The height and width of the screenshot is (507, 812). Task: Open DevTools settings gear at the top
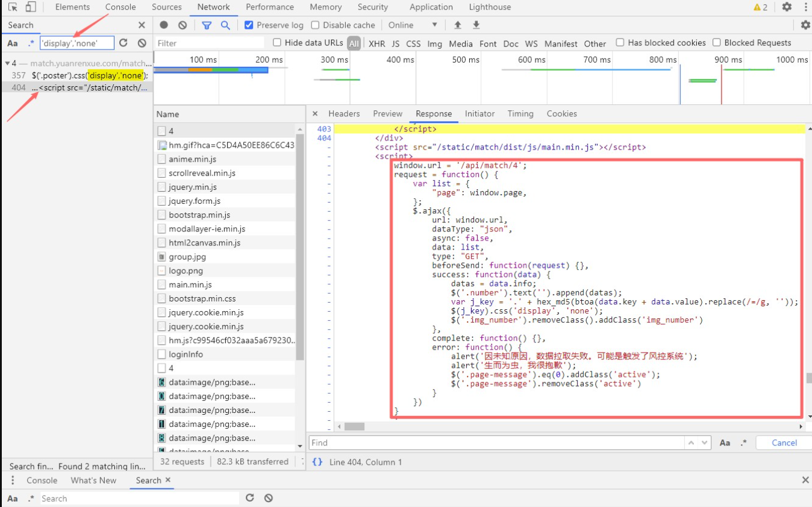787,7
